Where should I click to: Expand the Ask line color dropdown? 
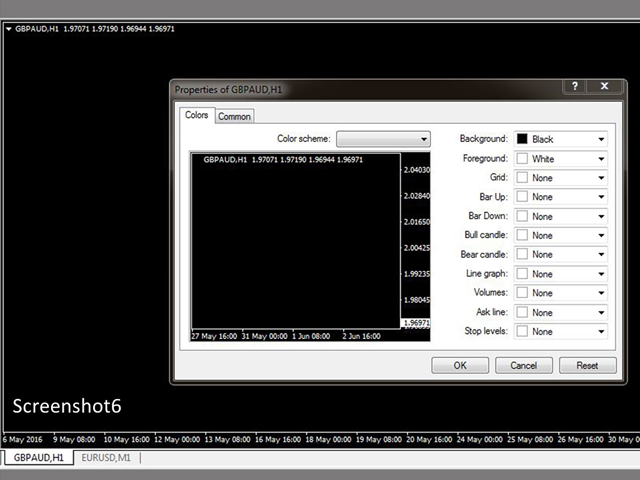pos(560,312)
